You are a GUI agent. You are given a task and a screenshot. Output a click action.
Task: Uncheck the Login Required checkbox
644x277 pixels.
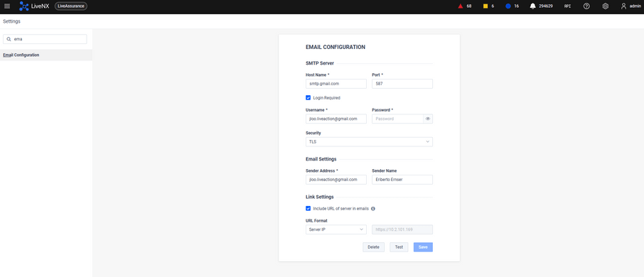tap(308, 98)
